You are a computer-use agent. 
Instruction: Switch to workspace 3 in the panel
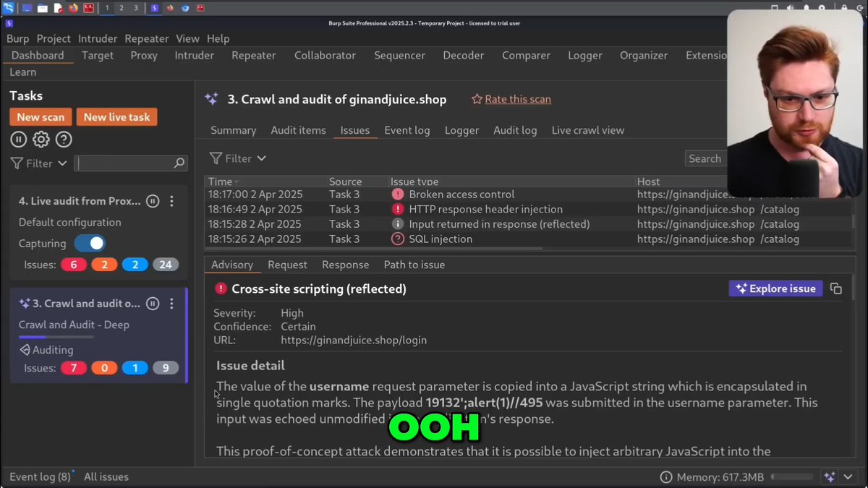(135, 8)
